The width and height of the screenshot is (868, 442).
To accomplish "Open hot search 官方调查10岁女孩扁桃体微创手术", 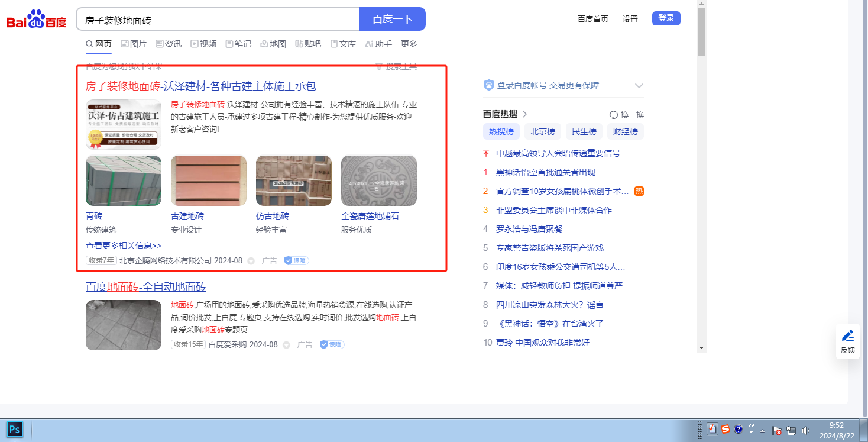I will point(562,191).
